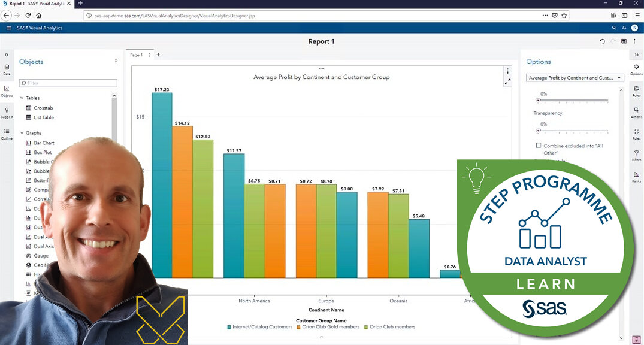Open the SAS hamburger menu
Screen dimensions: 644x345
[x=8, y=28]
